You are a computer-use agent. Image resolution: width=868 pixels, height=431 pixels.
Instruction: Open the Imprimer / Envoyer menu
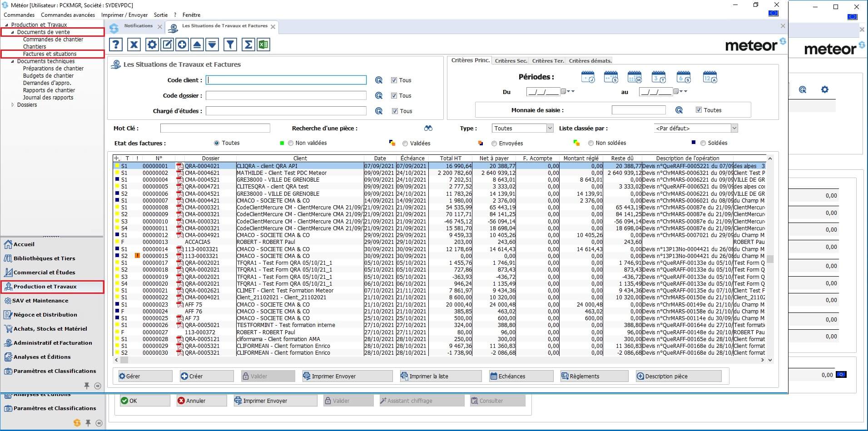pos(124,15)
